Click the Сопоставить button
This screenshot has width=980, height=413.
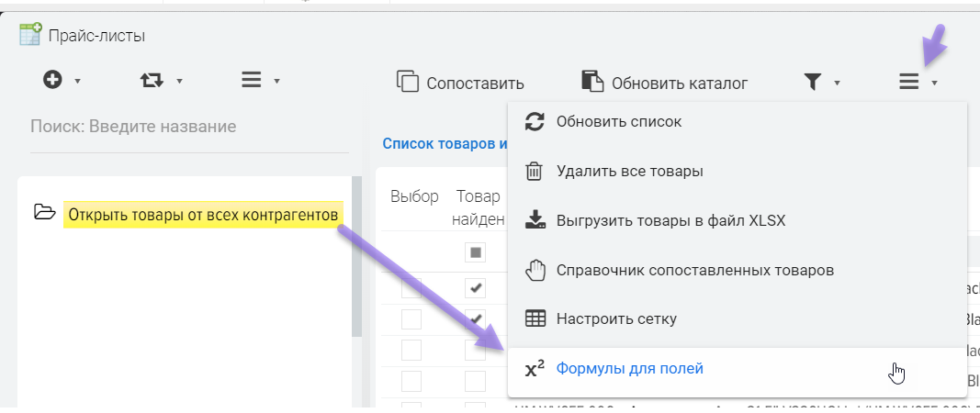click(x=460, y=83)
